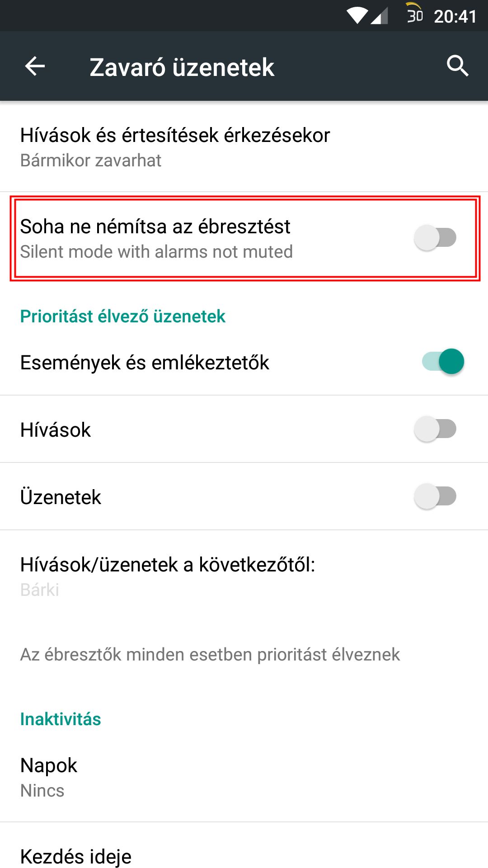The image size is (488, 868).
Task: Tap the Wi-Fi status icon
Action: click(357, 16)
